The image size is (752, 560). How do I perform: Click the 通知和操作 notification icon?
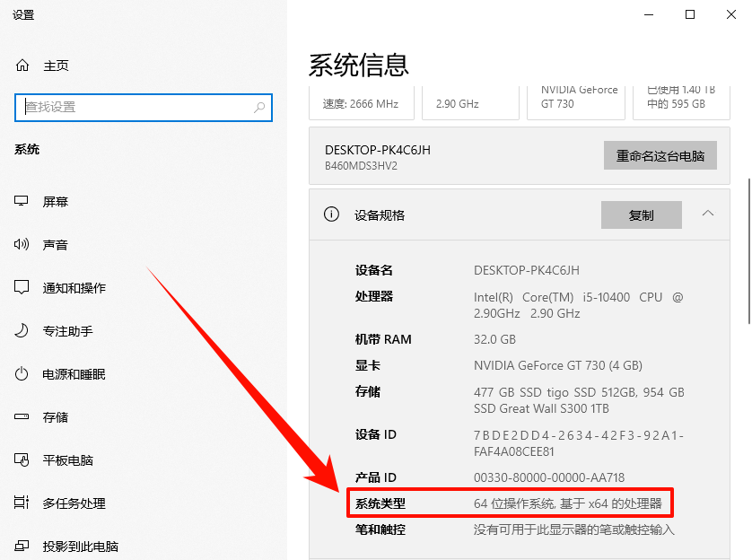pos(22,287)
